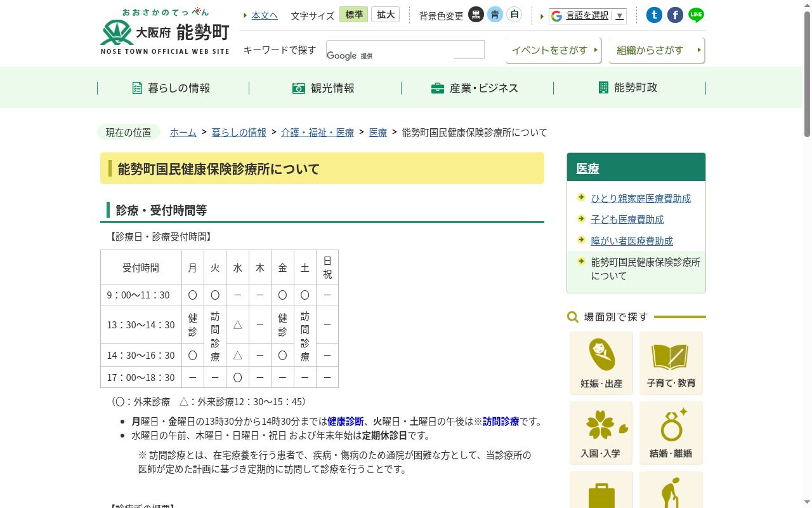Open 子ども医療費助成 link
The height and width of the screenshot is (508, 812).
click(627, 219)
